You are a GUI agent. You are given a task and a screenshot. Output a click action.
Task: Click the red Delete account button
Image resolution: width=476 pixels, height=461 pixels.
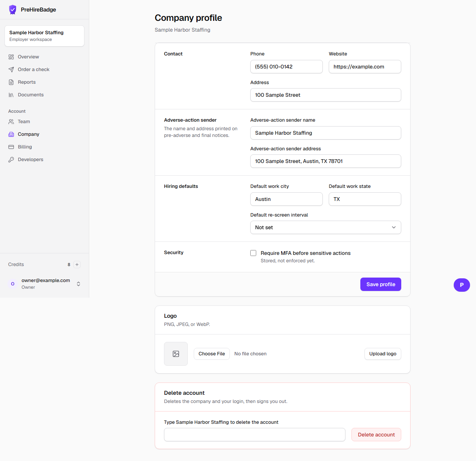pyautogui.click(x=376, y=435)
